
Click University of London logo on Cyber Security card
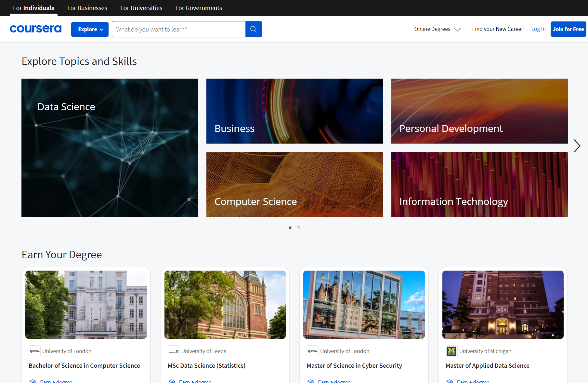pos(312,351)
